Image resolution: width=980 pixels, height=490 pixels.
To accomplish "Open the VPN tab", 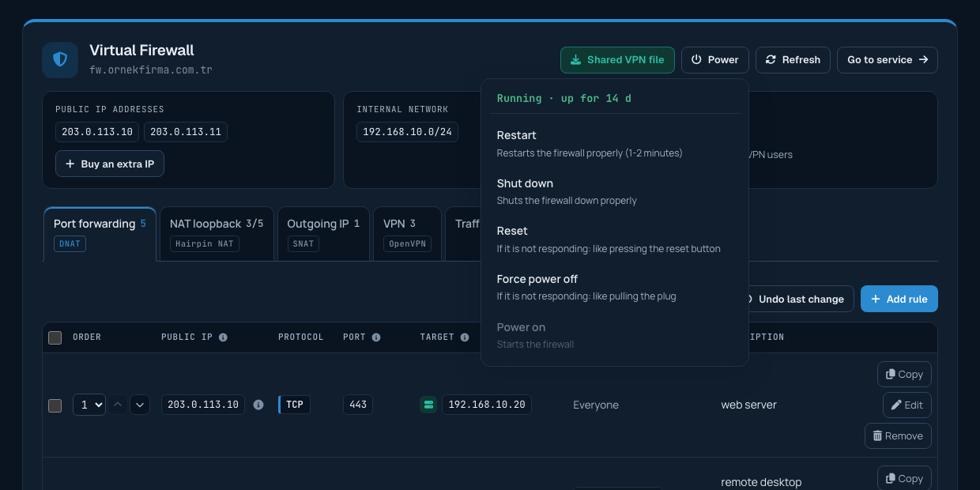I will [408, 234].
